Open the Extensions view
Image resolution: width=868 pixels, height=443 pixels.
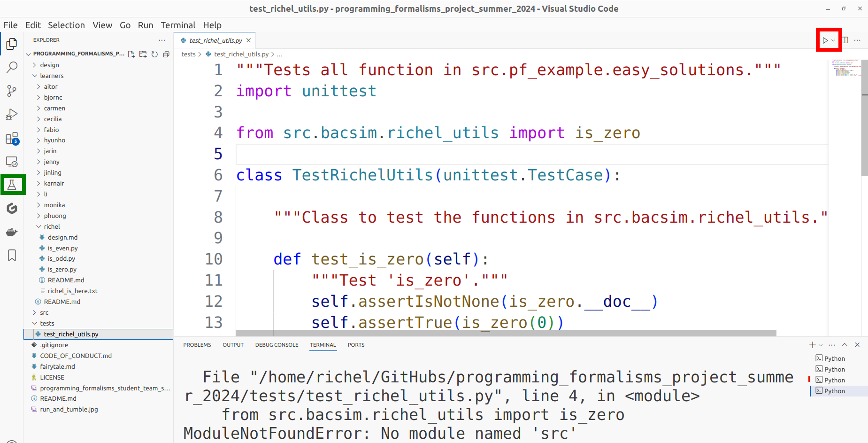coord(12,138)
